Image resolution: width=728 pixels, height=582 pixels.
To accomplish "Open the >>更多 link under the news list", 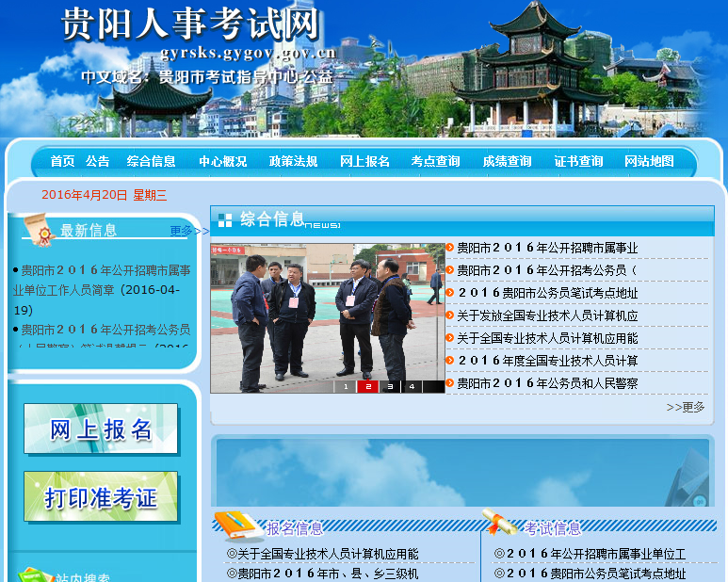I will click(x=686, y=407).
